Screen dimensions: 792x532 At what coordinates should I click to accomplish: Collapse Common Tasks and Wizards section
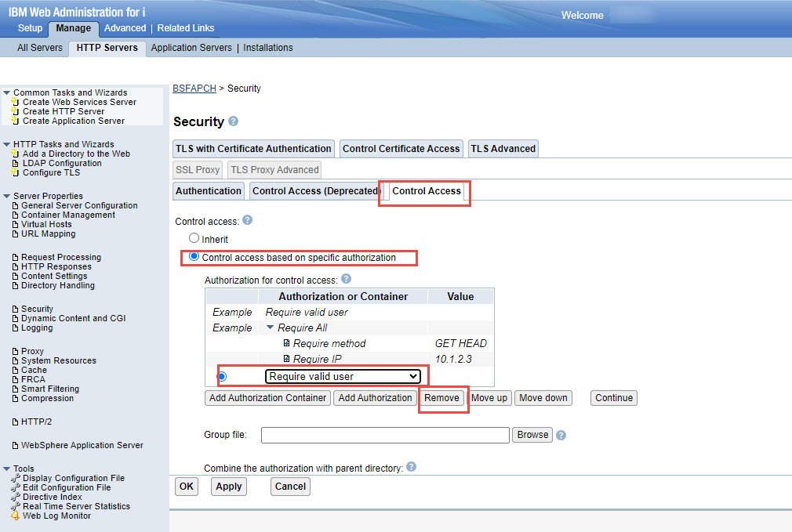[x=6, y=92]
